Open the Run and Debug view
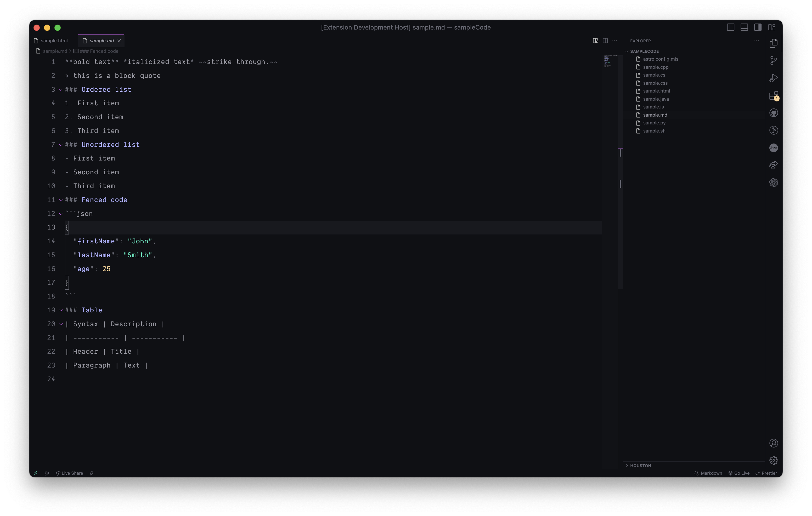 click(774, 78)
